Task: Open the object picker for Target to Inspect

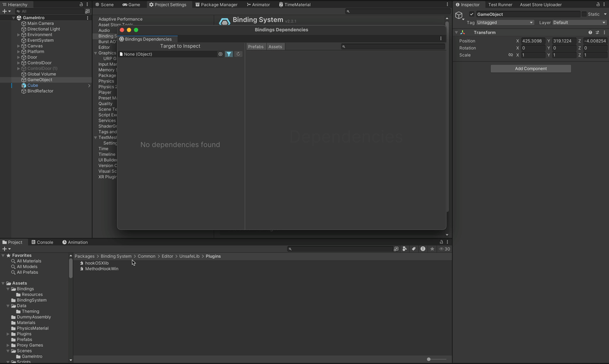Action: click(220, 54)
